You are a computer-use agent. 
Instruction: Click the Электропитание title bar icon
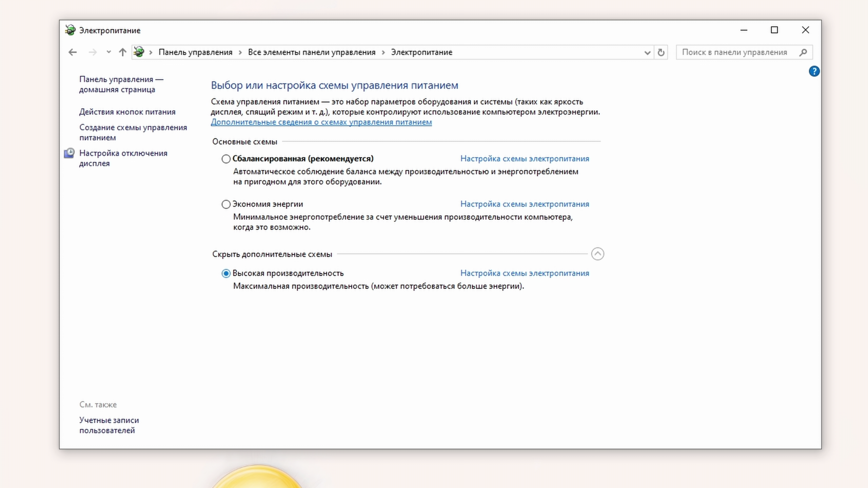[70, 30]
